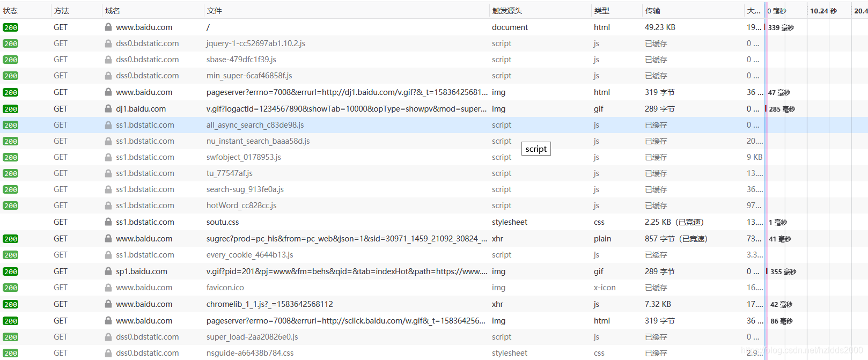
Task: Select the soutu.css file name
Action: click(223, 222)
